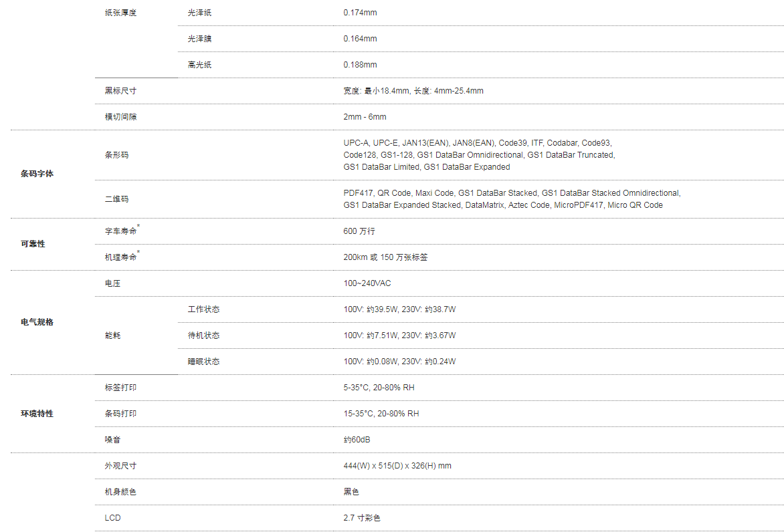Click the 黑标尺寸 specification label
This screenshot has width=784, height=532.
pyautogui.click(x=120, y=91)
